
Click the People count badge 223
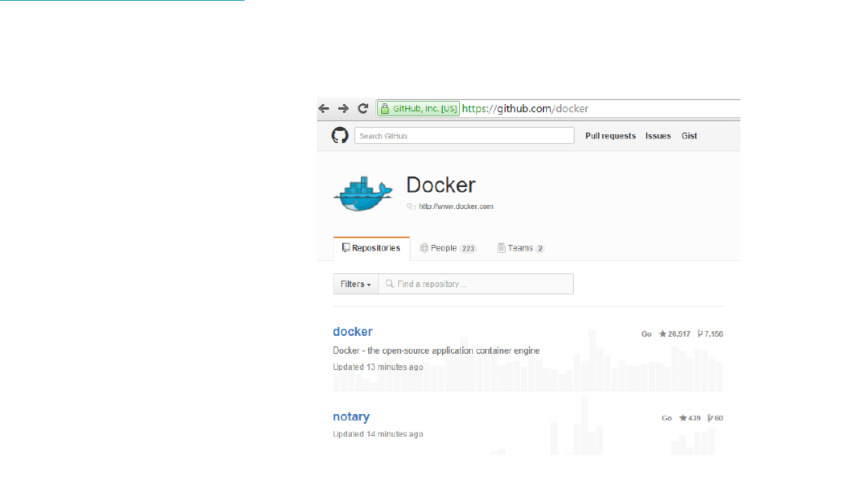(468, 249)
